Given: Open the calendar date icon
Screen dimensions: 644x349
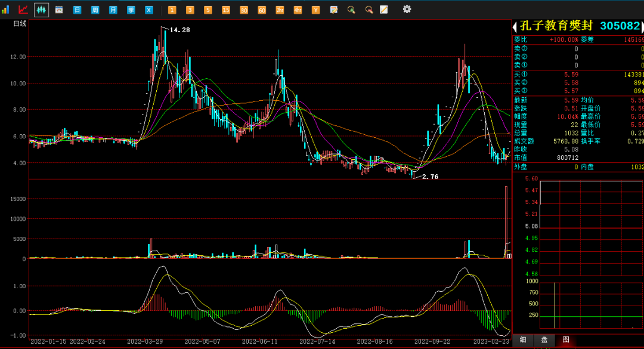Looking at the screenshot, I should coord(59,10).
